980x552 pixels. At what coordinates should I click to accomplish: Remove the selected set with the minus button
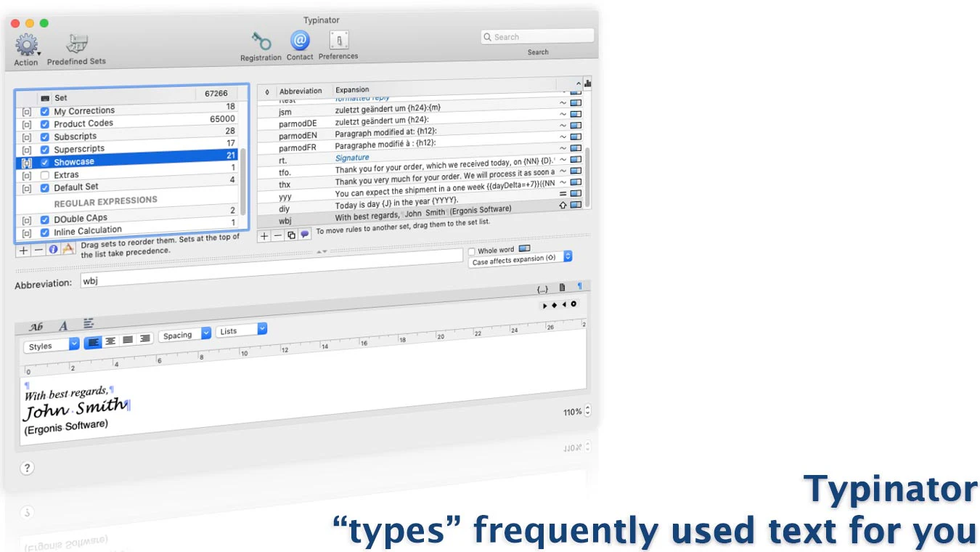click(38, 250)
